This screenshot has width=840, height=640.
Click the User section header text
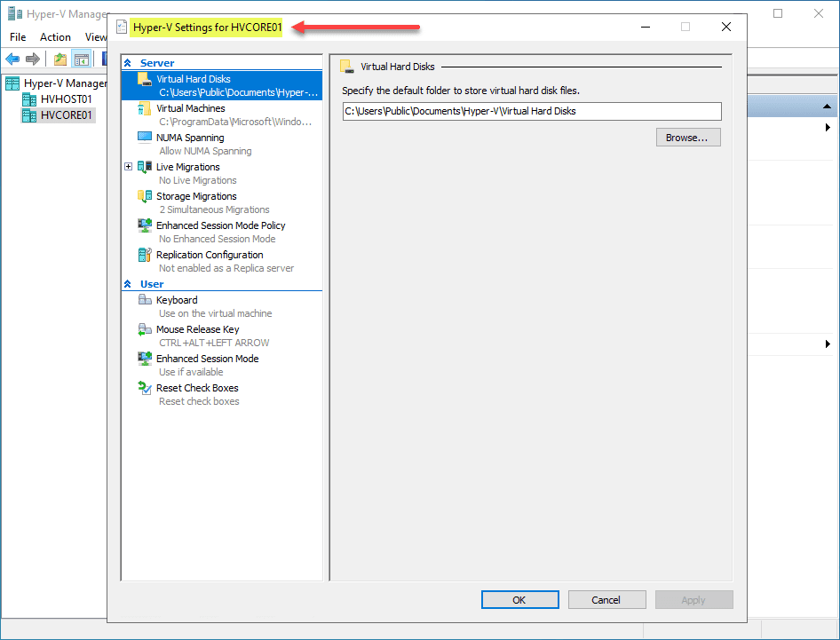(x=152, y=284)
